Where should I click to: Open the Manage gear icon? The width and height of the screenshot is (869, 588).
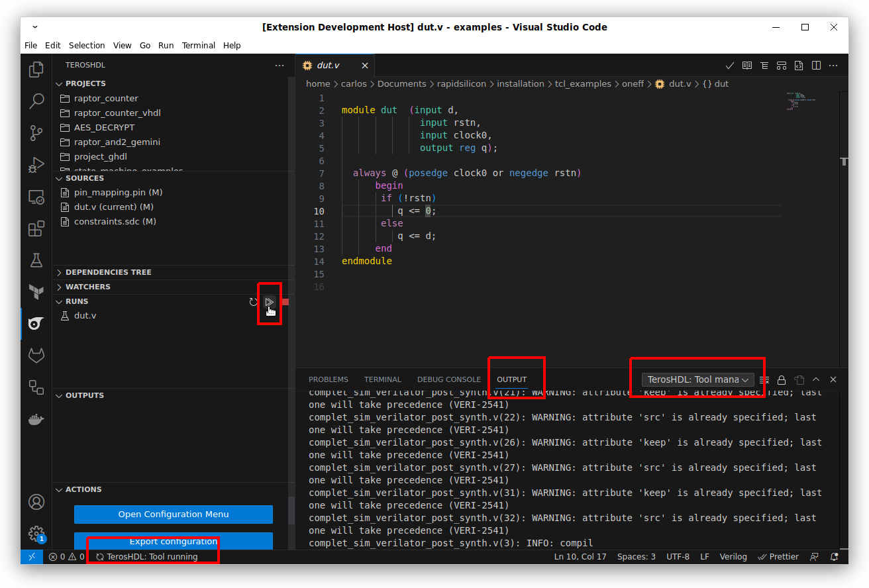point(36,534)
